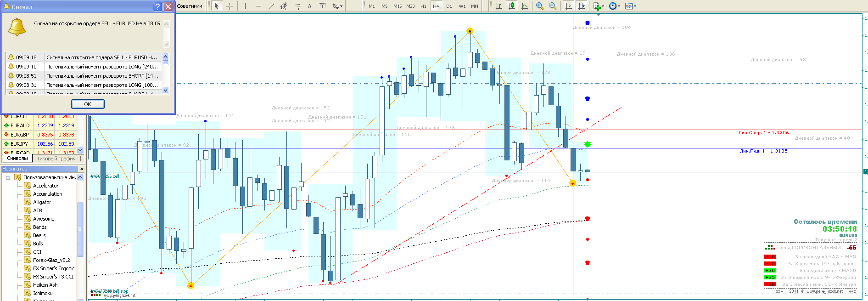Switch to M1 timeframe
This screenshot has width=868, height=301.
click(x=372, y=6)
